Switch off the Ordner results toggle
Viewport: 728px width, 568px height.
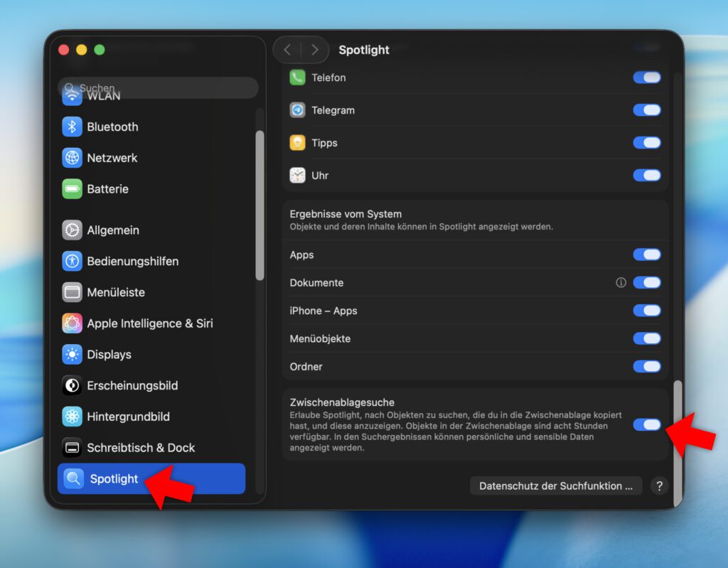647,367
